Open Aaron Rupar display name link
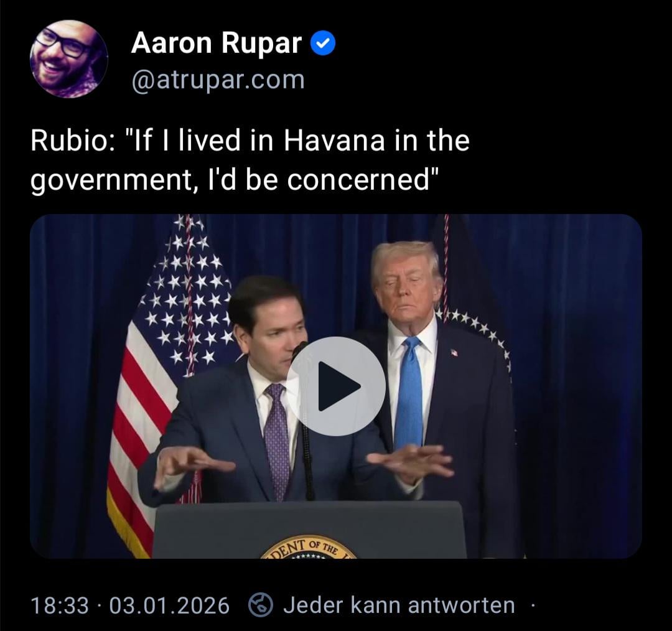Screen dimensions: 672x631 [217, 44]
